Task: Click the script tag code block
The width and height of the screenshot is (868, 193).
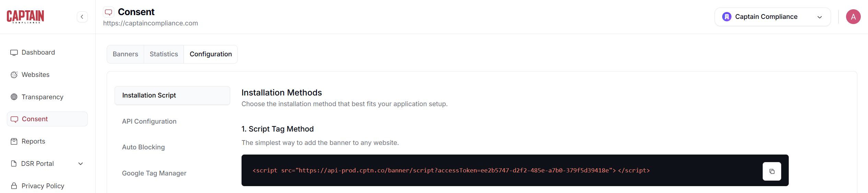Action: click(x=451, y=171)
